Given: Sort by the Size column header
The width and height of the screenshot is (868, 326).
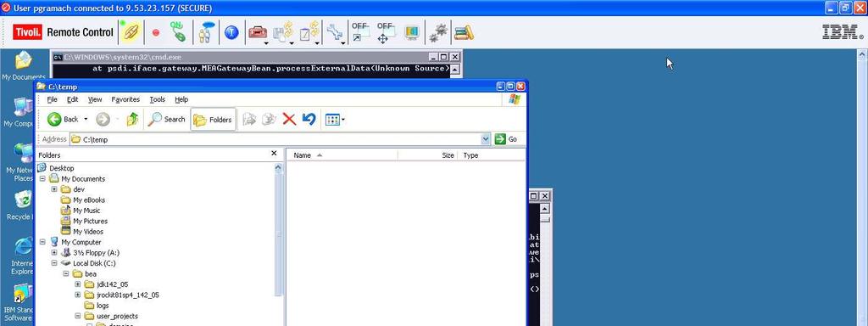Looking at the screenshot, I should pyautogui.click(x=427, y=155).
